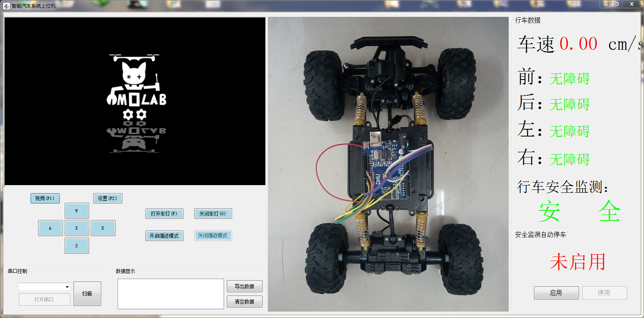Image resolution: width=644 pixels, height=318 pixels.
Task: Turn on headlights via 打开车灯(F)
Action: (164, 214)
